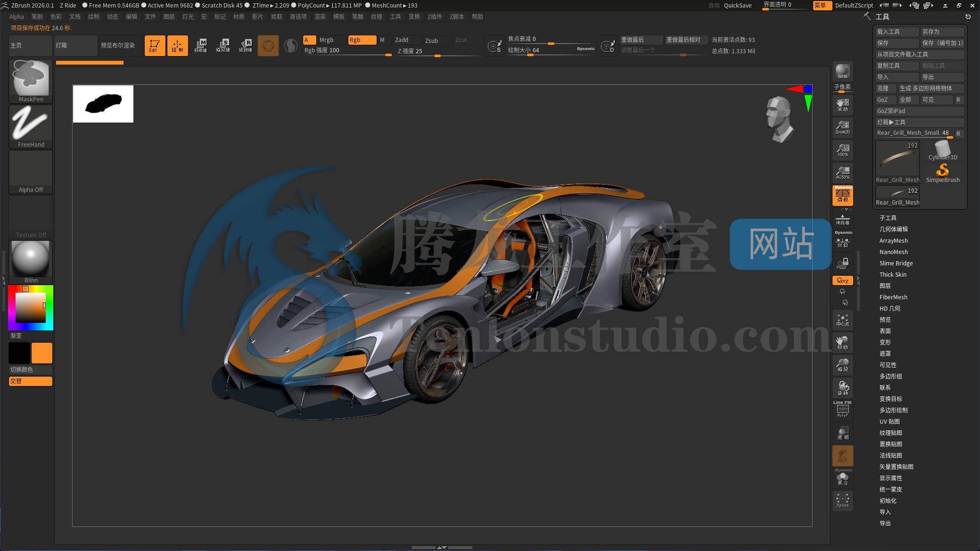Activate the Zoom2D icon
The image size is (980, 551).
843,127
